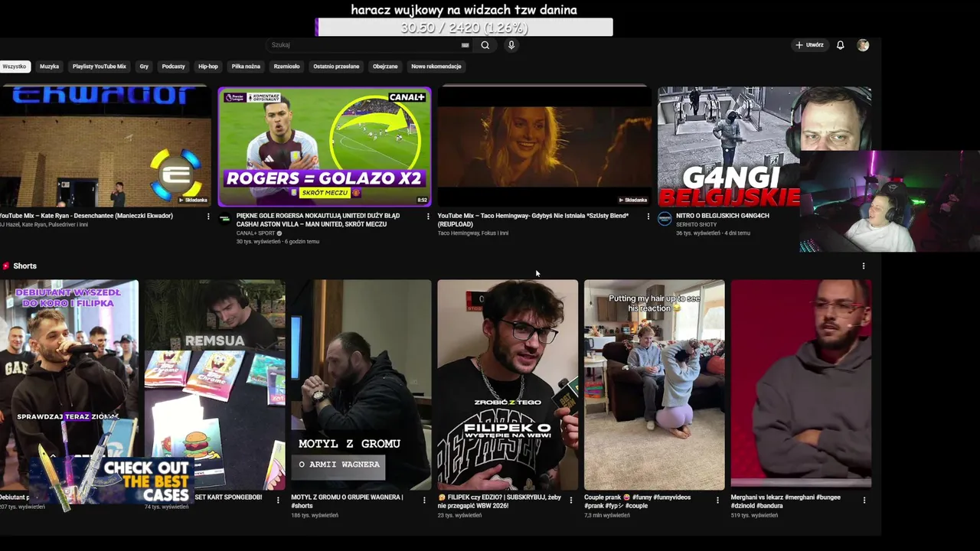Select the Nowe rekomendacje chip
Image resolution: width=980 pixels, height=551 pixels.
click(436, 67)
